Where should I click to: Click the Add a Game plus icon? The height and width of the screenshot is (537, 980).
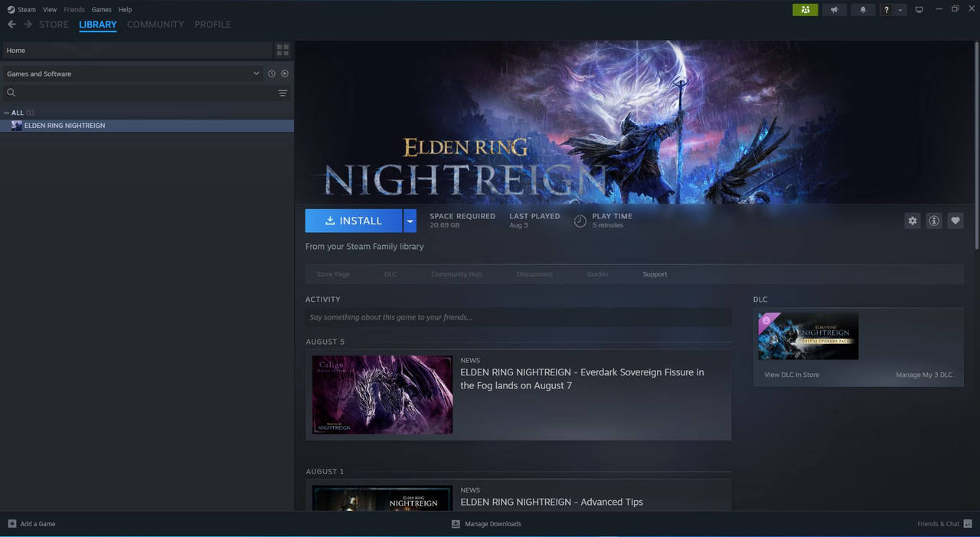coord(11,524)
